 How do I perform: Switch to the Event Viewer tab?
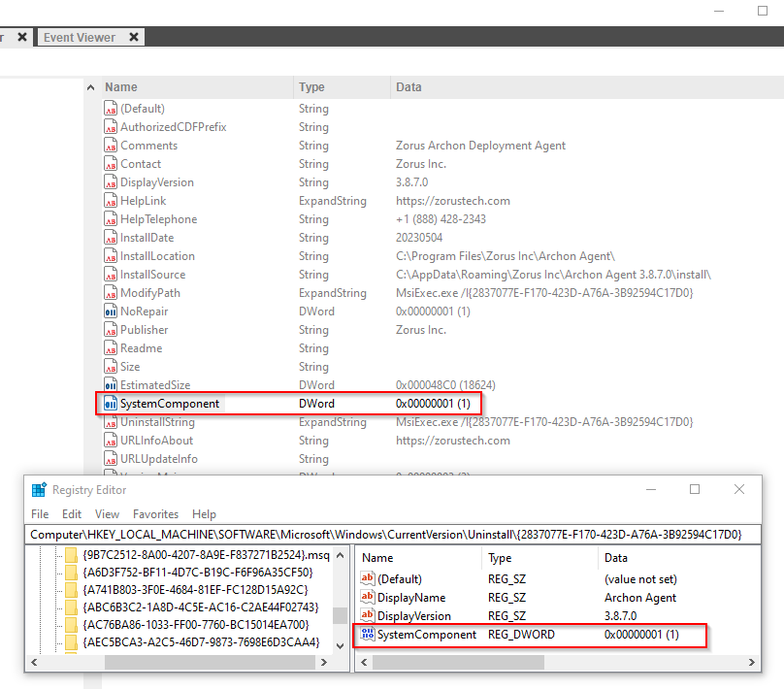coord(80,38)
